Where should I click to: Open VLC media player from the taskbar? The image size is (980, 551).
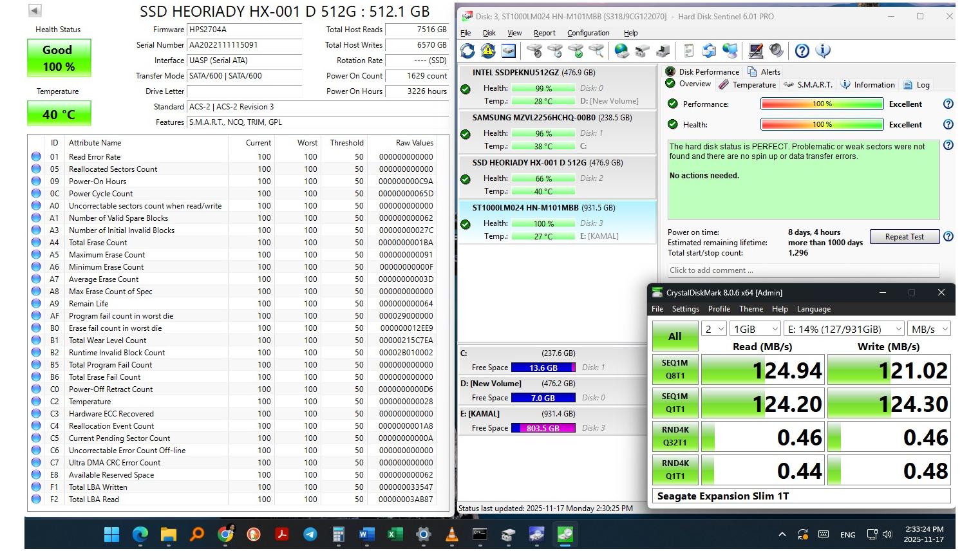451,534
